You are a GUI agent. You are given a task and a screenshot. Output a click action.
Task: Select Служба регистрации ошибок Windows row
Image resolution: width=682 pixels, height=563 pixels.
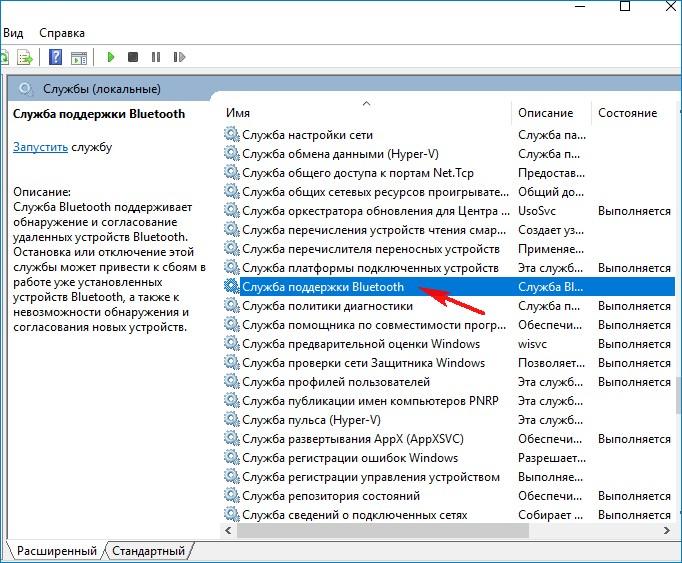point(449,458)
